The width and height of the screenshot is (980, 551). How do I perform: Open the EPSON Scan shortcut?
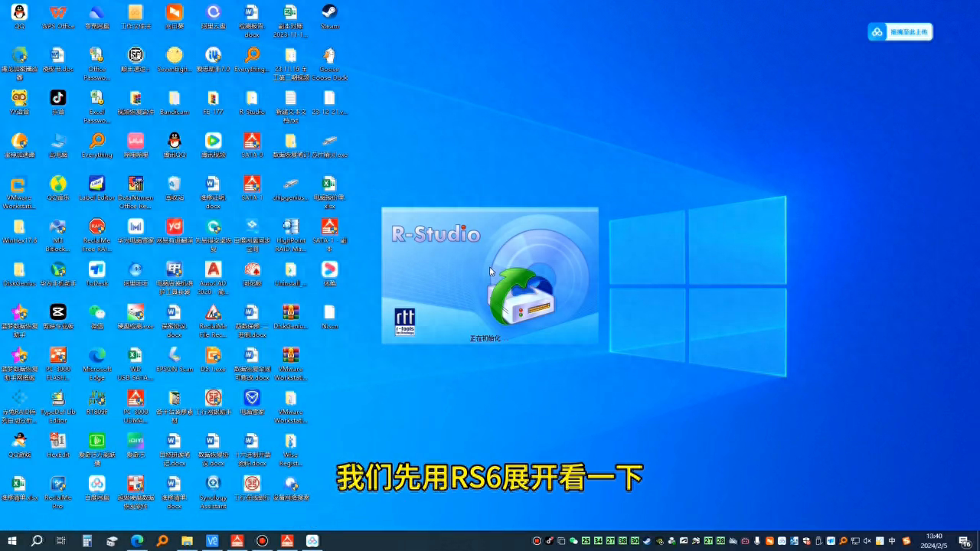(x=175, y=356)
